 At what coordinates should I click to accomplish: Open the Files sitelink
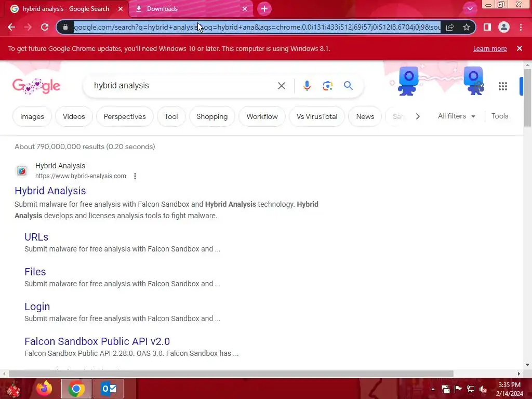click(35, 272)
